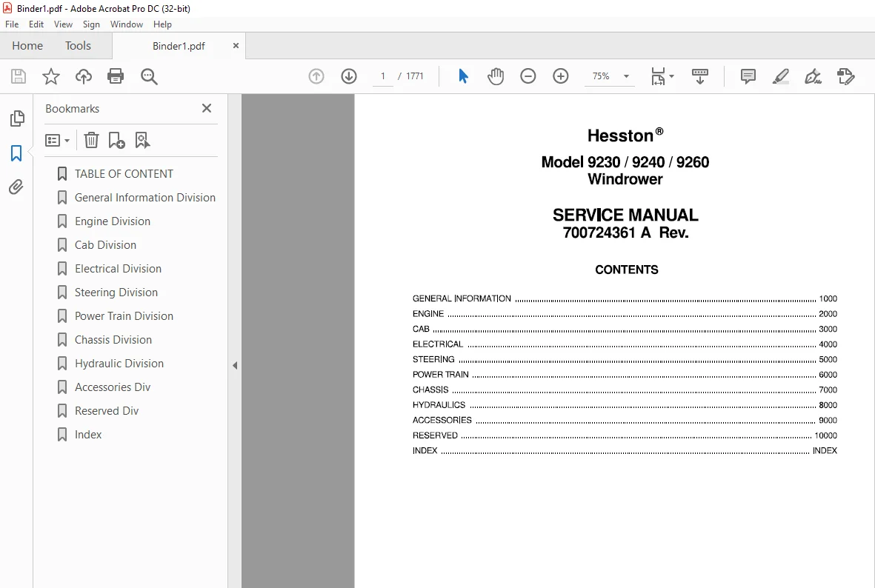
Task: Open the page fit options icon
Action: [x=662, y=76]
